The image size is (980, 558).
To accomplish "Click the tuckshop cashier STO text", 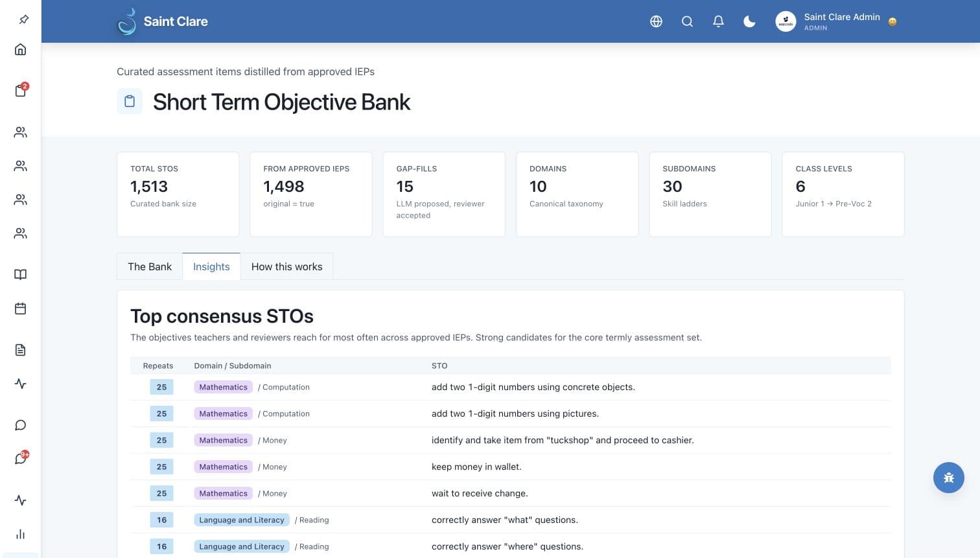I will coord(563,440).
